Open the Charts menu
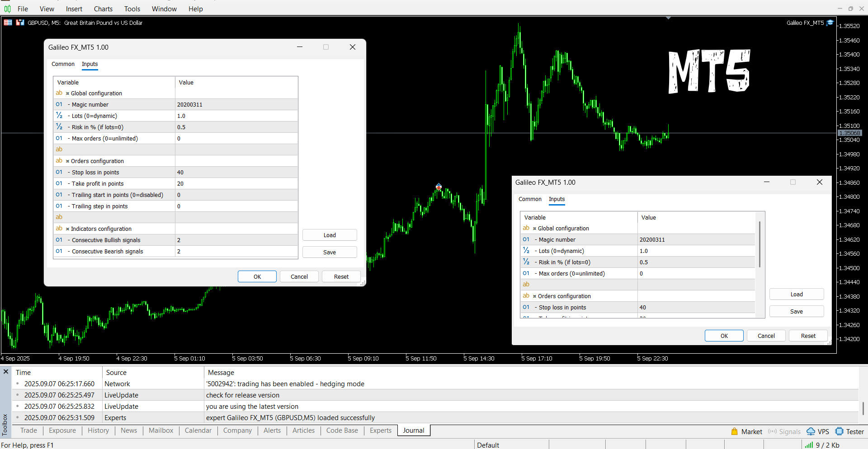 (103, 9)
